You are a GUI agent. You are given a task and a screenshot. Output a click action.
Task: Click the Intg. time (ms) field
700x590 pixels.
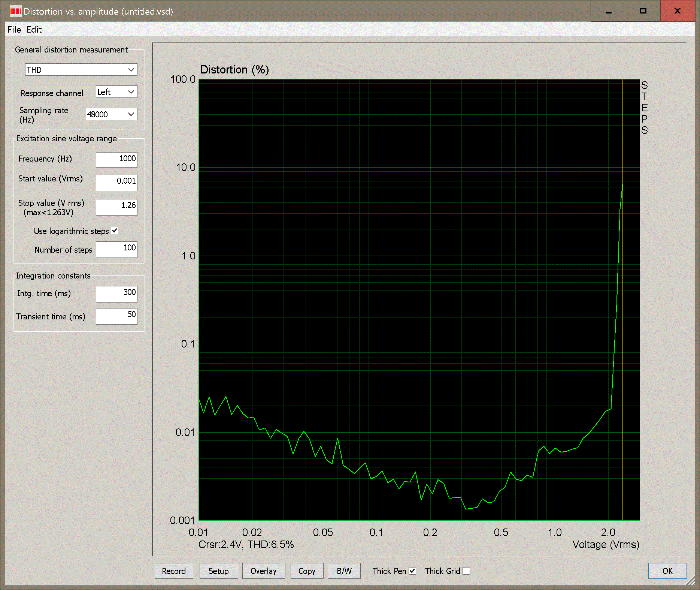pyautogui.click(x=116, y=294)
